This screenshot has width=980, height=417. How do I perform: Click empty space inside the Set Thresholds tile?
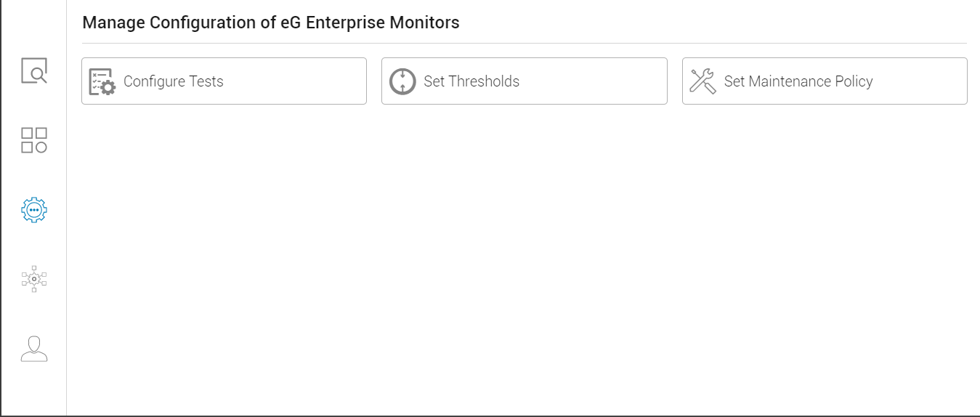coord(596,81)
